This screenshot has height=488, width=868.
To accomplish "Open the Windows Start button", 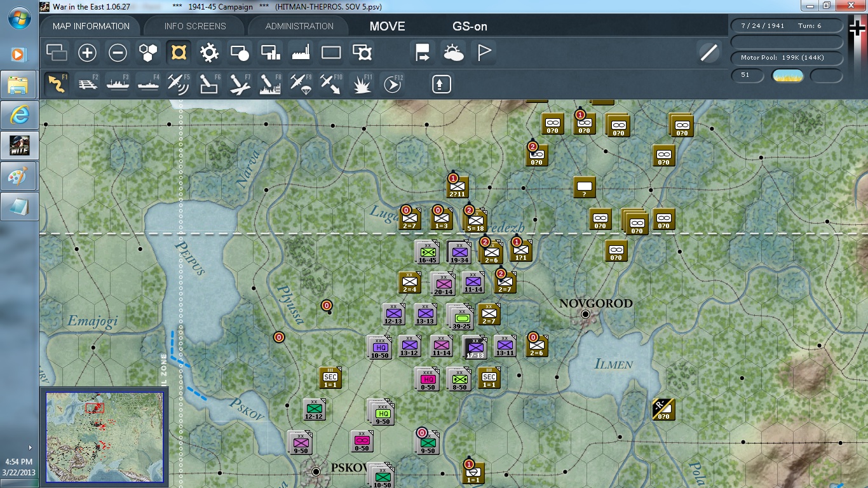I will tap(19, 17).
